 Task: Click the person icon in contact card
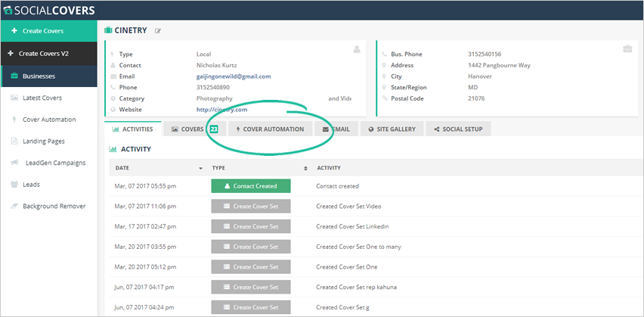tap(357, 49)
